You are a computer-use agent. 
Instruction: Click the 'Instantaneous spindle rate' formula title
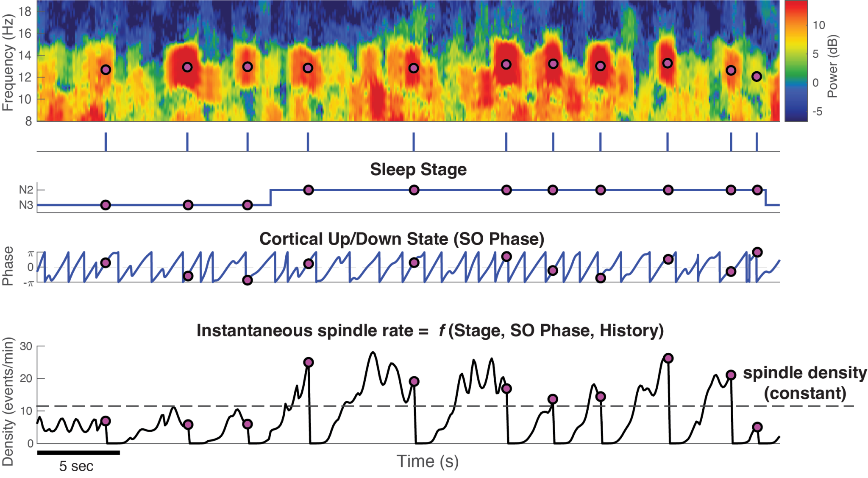pos(430,331)
